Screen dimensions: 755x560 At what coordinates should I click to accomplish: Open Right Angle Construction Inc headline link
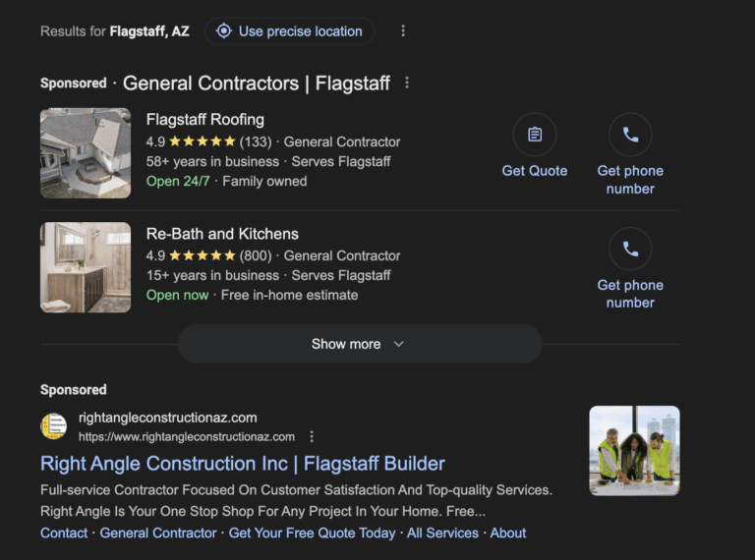coord(243,464)
